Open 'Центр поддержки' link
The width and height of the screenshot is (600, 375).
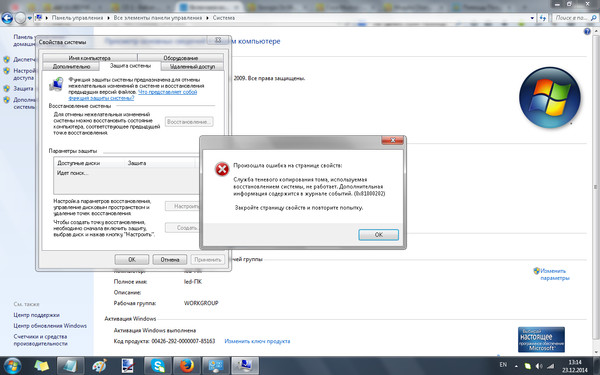pyautogui.click(x=36, y=315)
